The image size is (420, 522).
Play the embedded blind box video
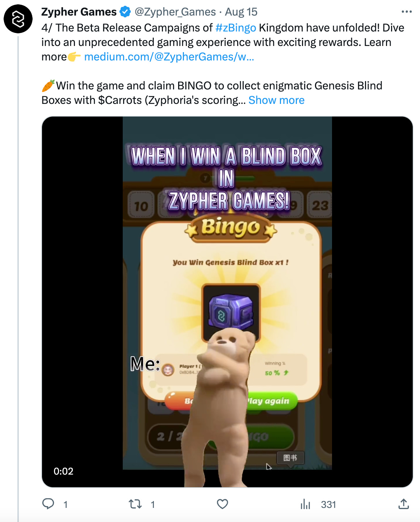pos(227,302)
